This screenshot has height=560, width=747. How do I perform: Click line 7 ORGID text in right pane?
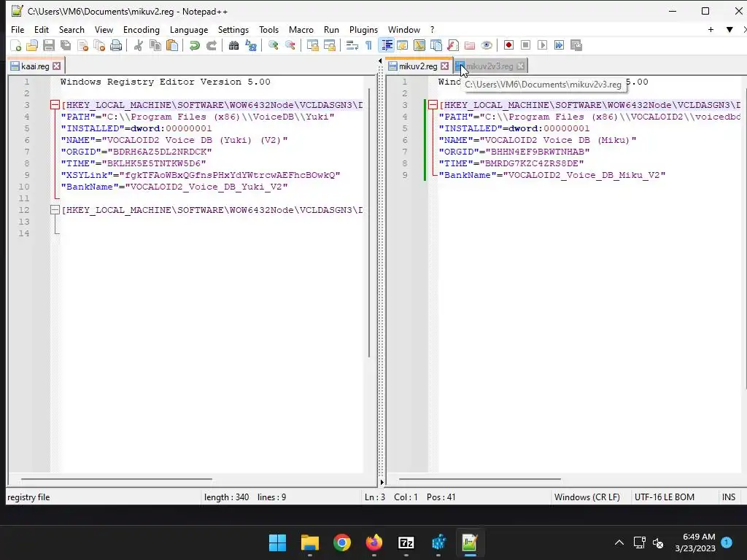514,152
